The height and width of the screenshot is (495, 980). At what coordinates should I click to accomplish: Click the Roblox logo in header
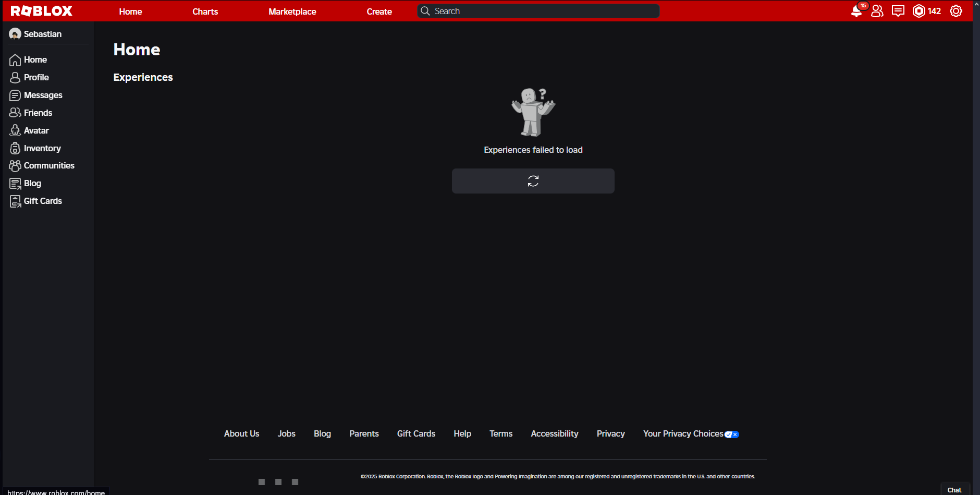pos(42,11)
